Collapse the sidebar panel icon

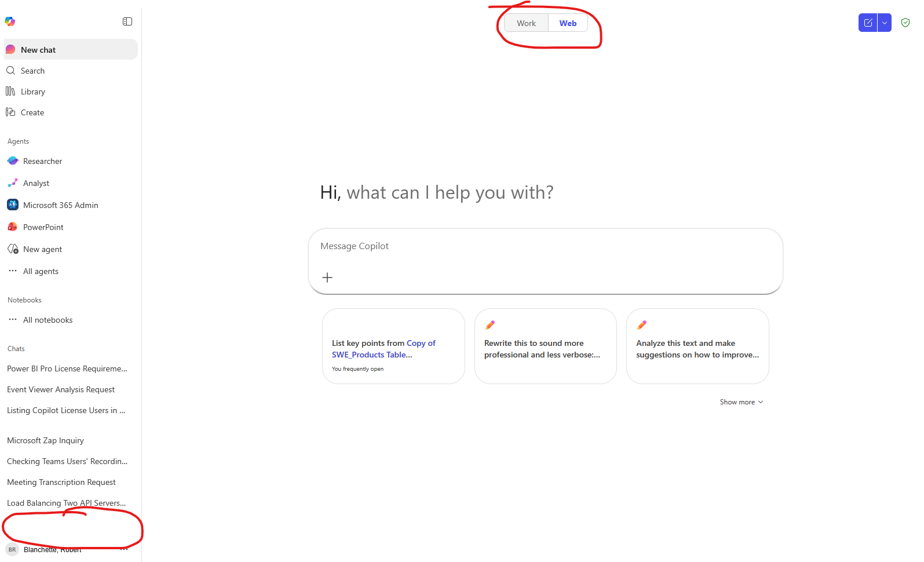(x=127, y=21)
